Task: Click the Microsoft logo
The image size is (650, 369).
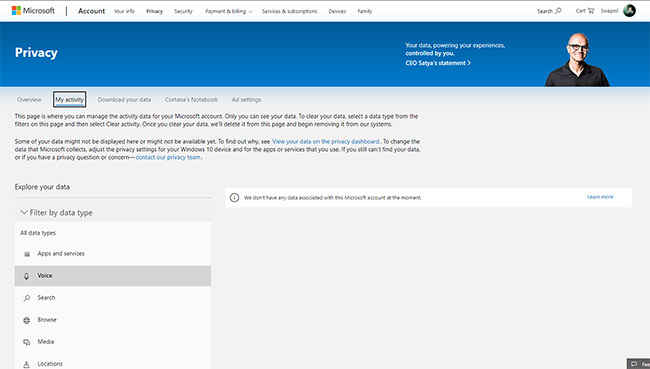Action: 33,11
